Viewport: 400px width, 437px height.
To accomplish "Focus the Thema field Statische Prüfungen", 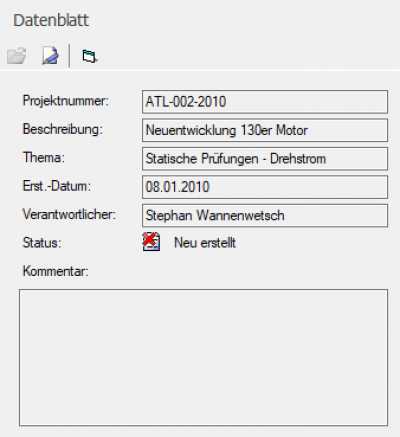I will pyautogui.click(x=265, y=159).
